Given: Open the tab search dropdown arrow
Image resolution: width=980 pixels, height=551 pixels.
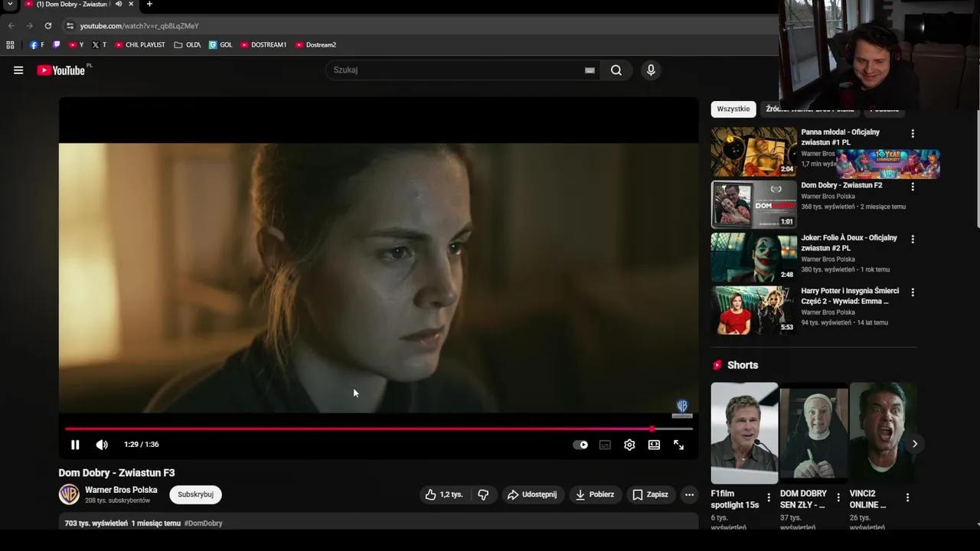Looking at the screenshot, I should [x=10, y=5].
